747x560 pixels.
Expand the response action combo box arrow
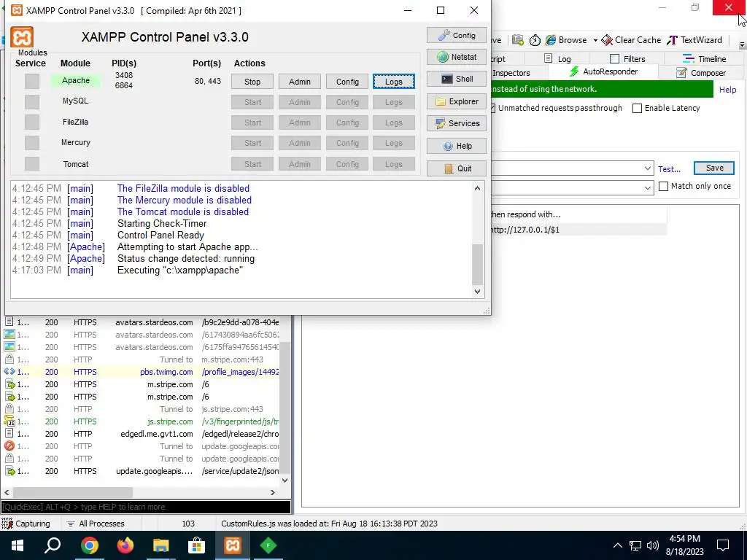click(x=648, y=187)
